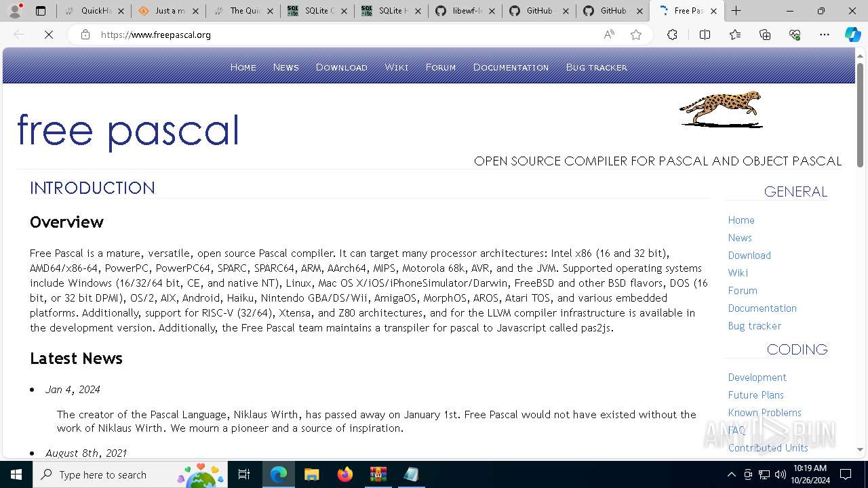Viewport: 868px width, 488px height.
Task: Add this page to favorites with the star icon
Action: [636, 35]
